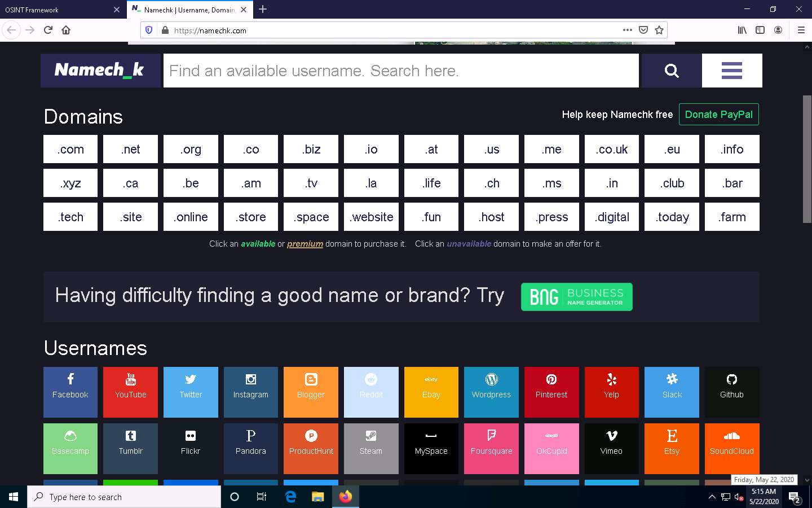Select the .com domain button
812x508 pixels.
[70, 149]
